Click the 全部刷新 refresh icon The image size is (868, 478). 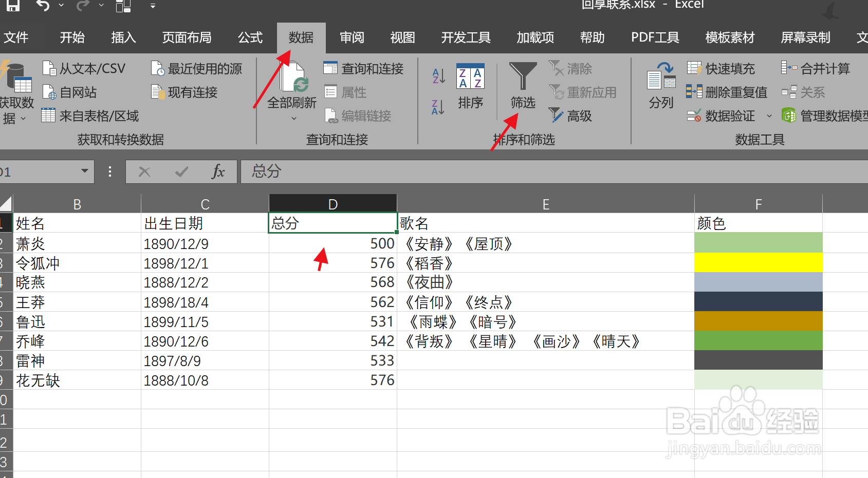(x=293, y=77)
